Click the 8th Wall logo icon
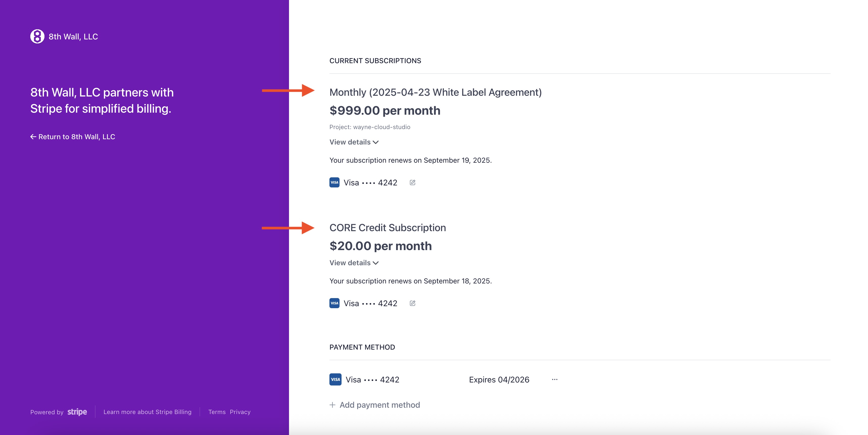Viewport: 868px width, 435px height. click(x=37, y=36)
